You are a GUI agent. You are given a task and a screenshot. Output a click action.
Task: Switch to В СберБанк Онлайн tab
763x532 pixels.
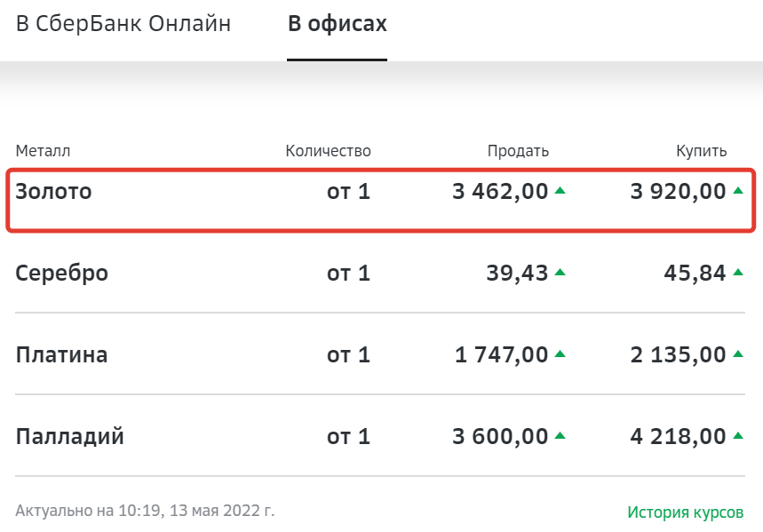[123, 24]
